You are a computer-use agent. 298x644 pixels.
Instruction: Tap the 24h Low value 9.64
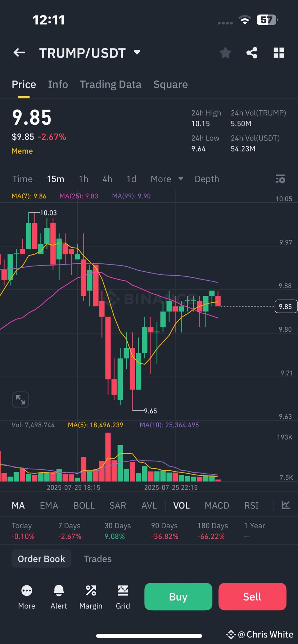click(198, 149)
